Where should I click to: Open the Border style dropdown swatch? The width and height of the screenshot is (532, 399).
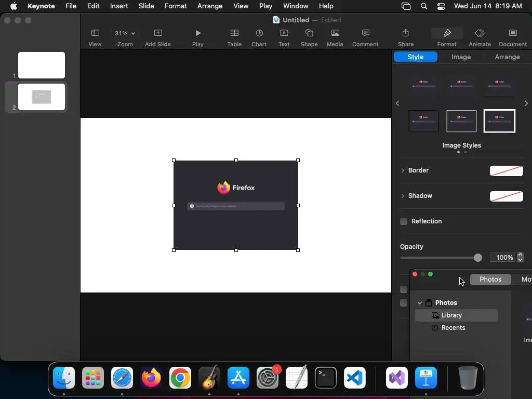click(506, 170)
